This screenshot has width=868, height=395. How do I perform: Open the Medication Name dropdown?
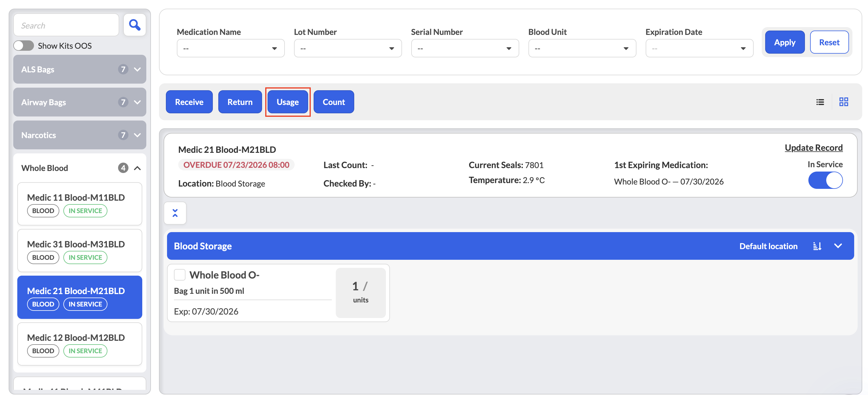click(x=230, y=48)
